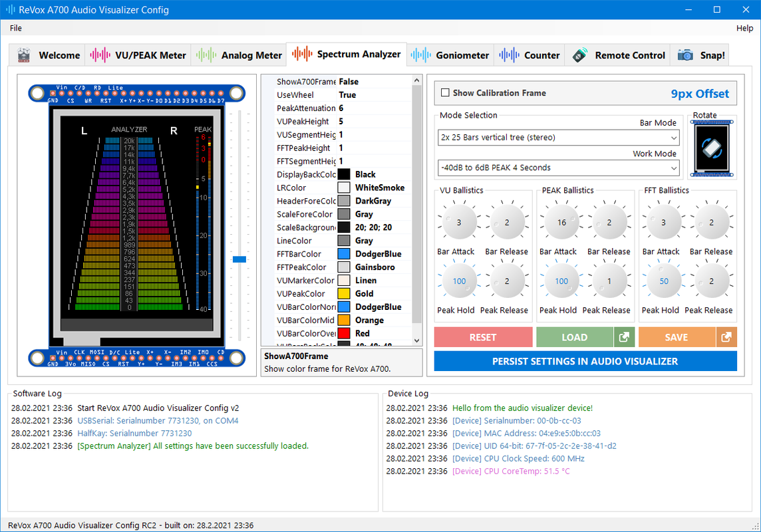The width and height of the screenshot is (761, 532).
Task: Click the SAVE button
Action: [x=677, y=337]
